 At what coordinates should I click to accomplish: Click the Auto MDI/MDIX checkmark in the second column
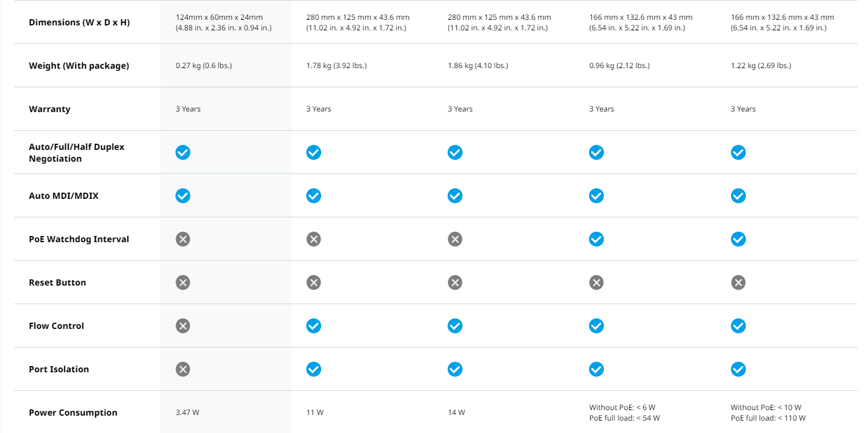click(x=314, y=196)
